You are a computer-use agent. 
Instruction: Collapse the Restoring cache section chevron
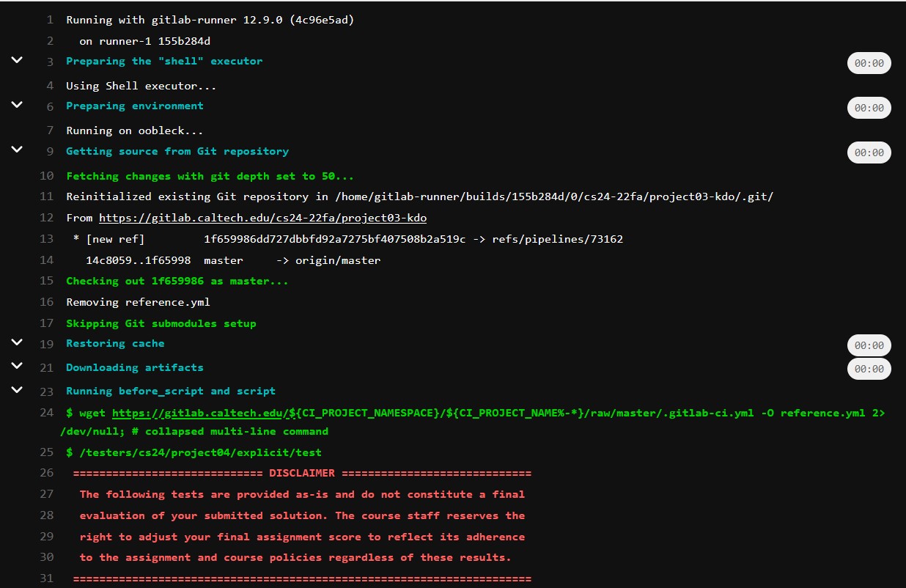coord(17,342)
